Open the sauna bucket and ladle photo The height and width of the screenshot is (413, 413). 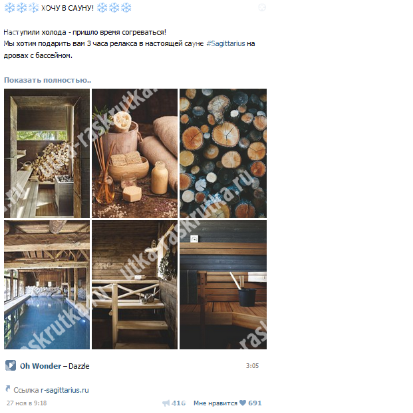[223, 284]
